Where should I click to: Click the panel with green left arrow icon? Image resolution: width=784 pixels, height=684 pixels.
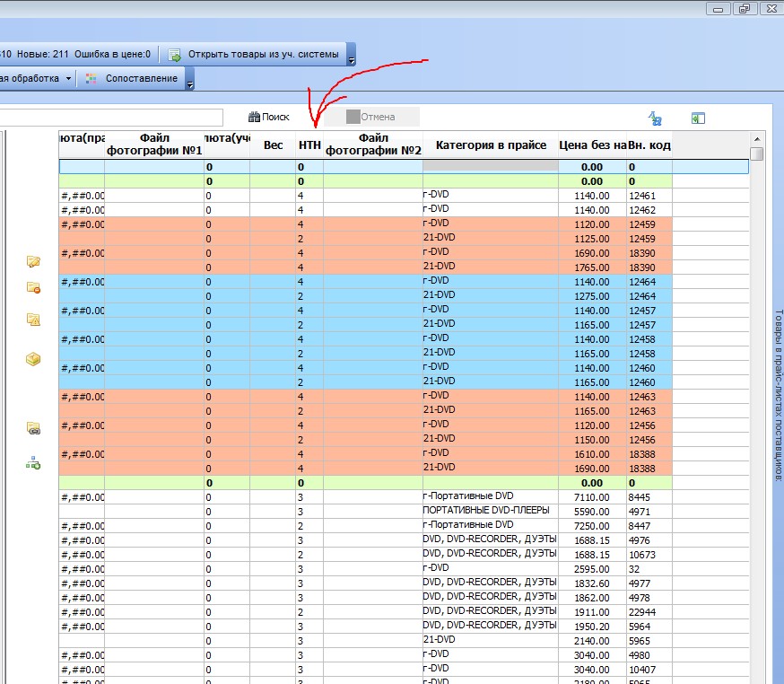698,118
